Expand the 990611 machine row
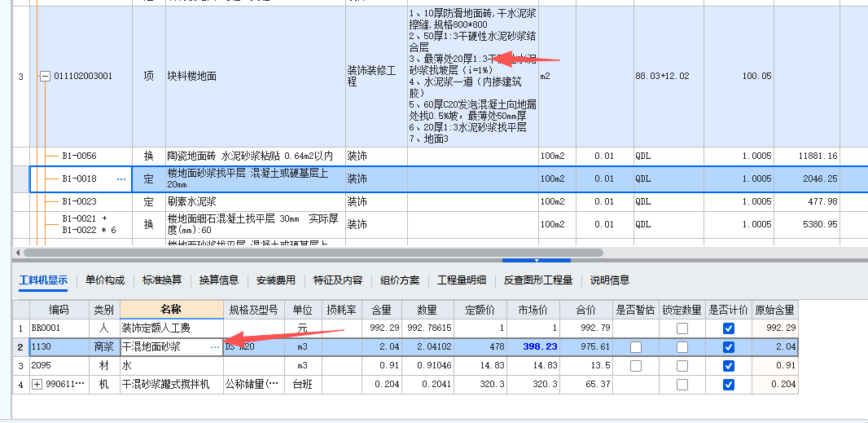The width and height of the screenshot is (868, 423). click(37, 384)
